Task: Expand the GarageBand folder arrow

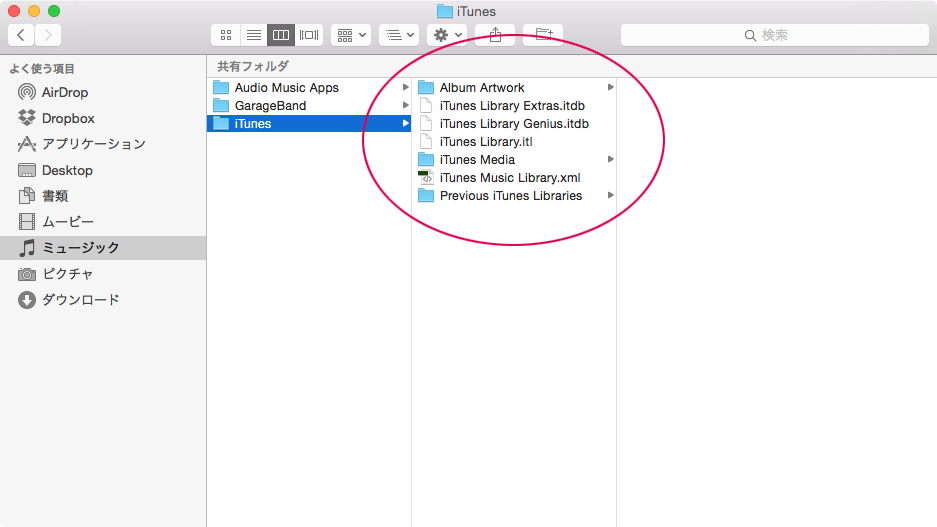Action: [405, 105]
